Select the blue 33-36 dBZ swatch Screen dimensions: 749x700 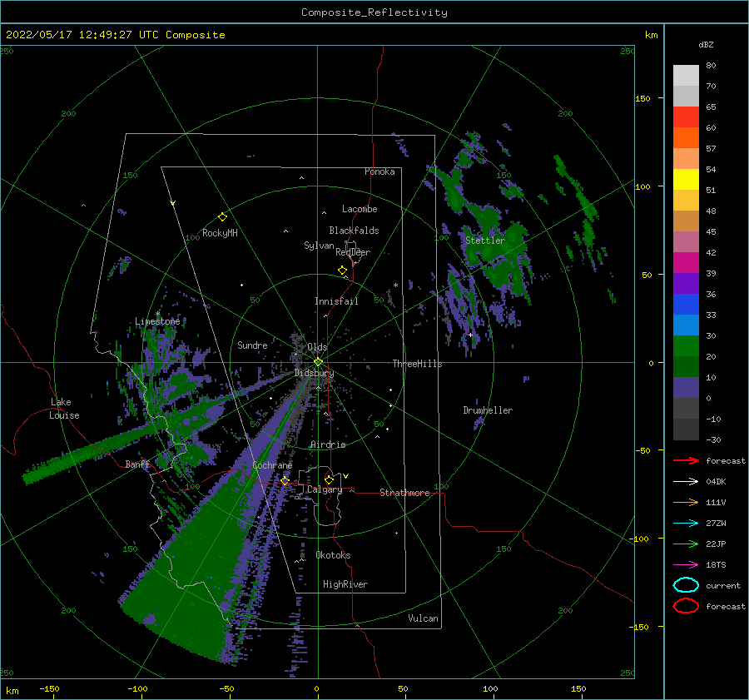tap(686, 305)
